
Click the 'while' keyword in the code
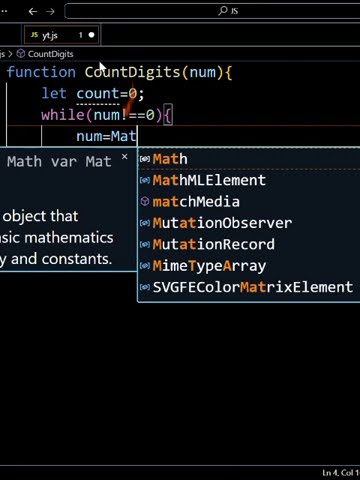[63, 115]
